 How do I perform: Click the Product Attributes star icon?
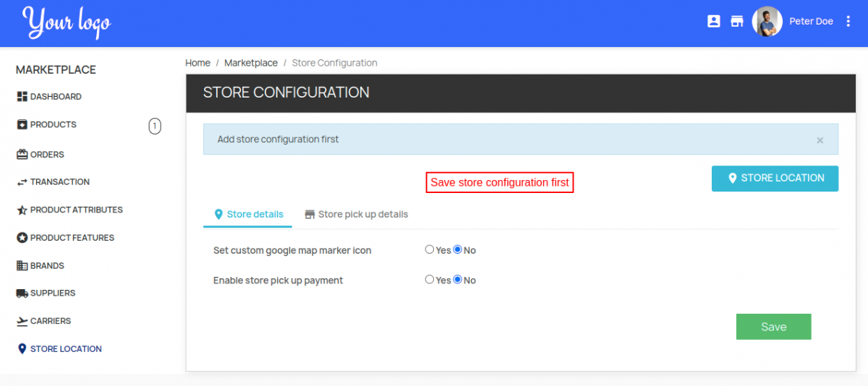pos(22,210)
